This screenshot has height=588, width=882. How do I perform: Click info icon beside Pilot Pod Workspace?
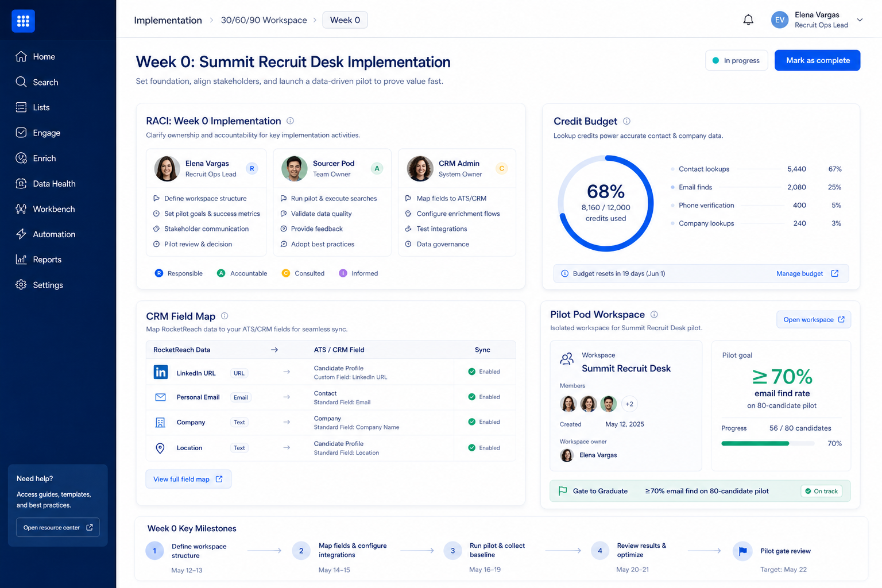[654, 315]
